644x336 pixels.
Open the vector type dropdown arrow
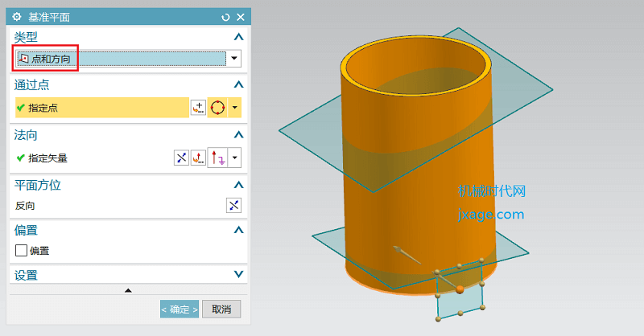click(235, 158)
